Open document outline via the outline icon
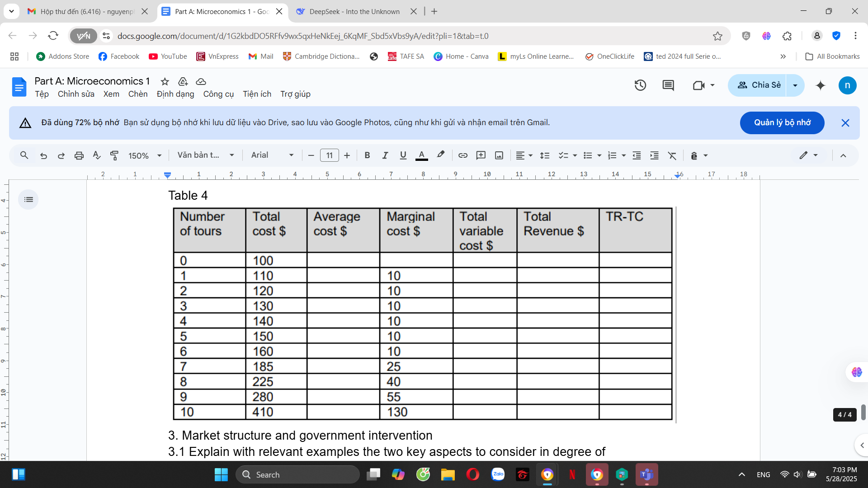Viewport: 868px width, 488px height. point(28,199)
